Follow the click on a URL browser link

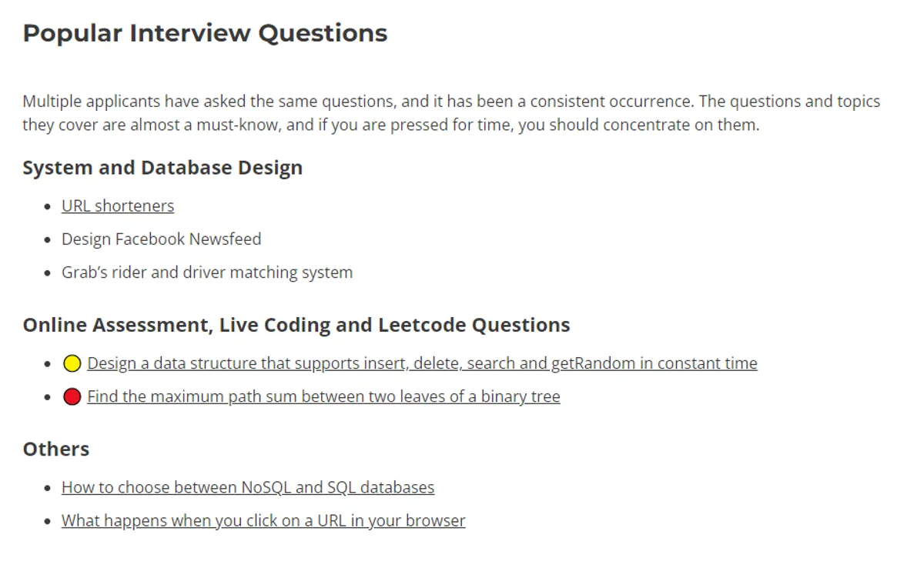[x=263, y=521]
